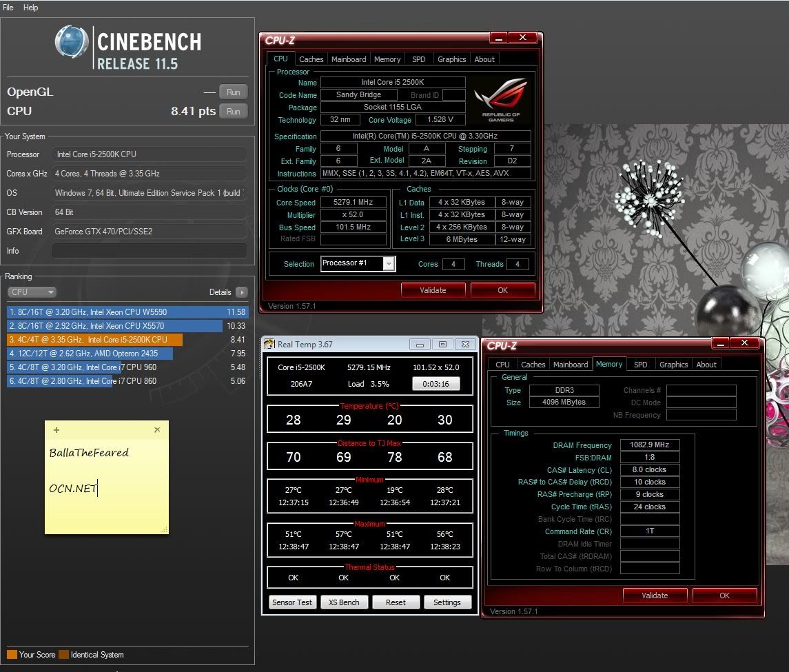789x672 pixels.
Task: Click OK in the top CPU-Z window
Action: tap(502, 290)
